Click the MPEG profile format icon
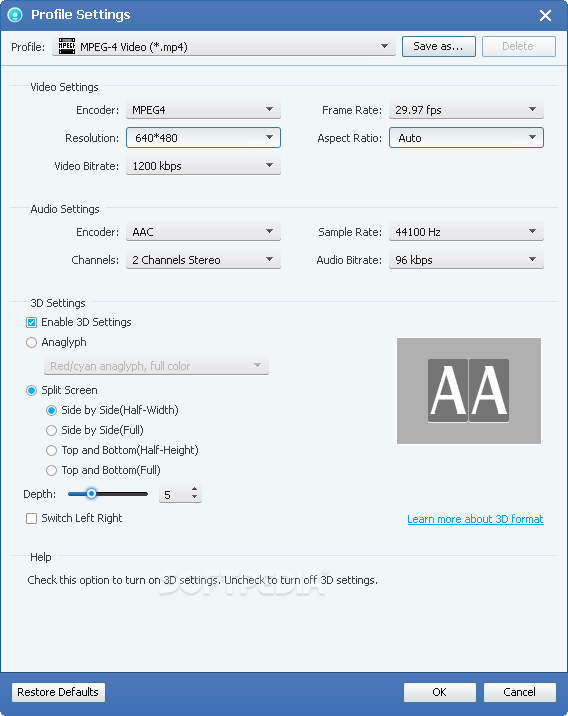This screenshot has width=568, height=716. point(67,46)
